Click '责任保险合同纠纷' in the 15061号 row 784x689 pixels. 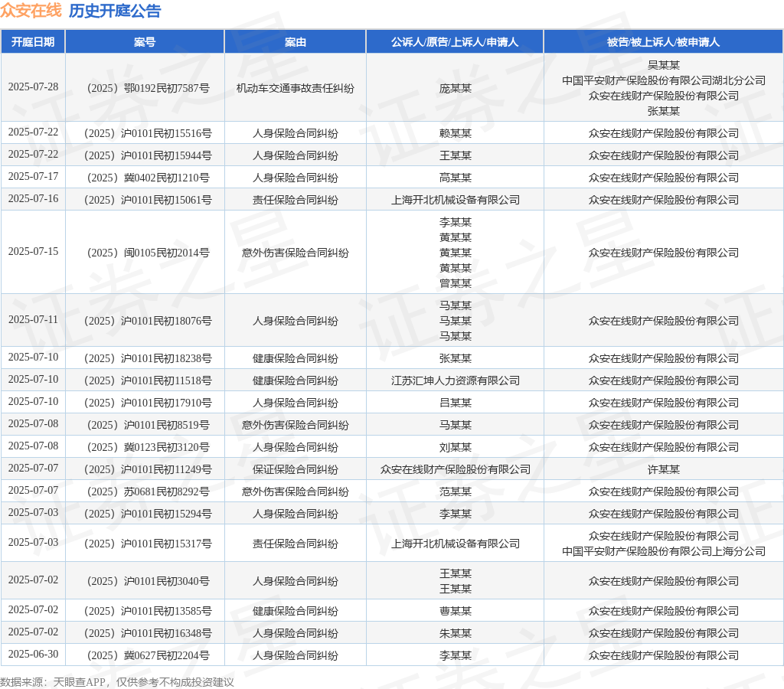point(295,200)
